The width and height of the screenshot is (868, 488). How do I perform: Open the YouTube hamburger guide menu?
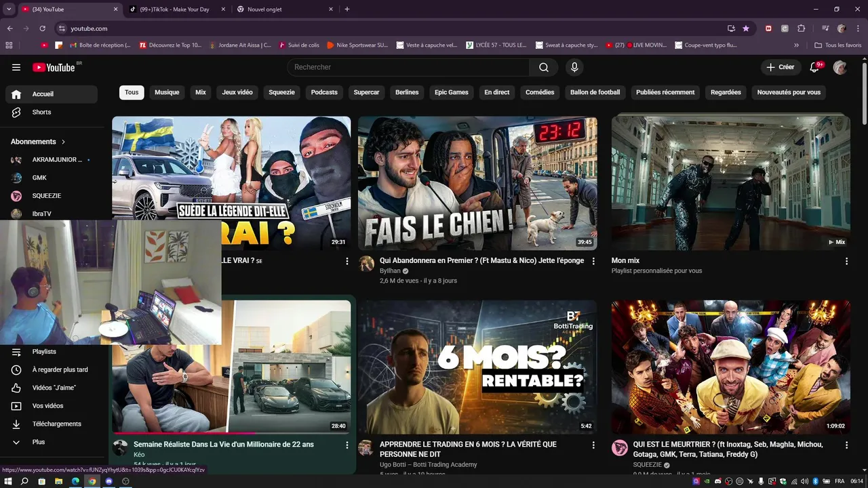tap(16, 67)
